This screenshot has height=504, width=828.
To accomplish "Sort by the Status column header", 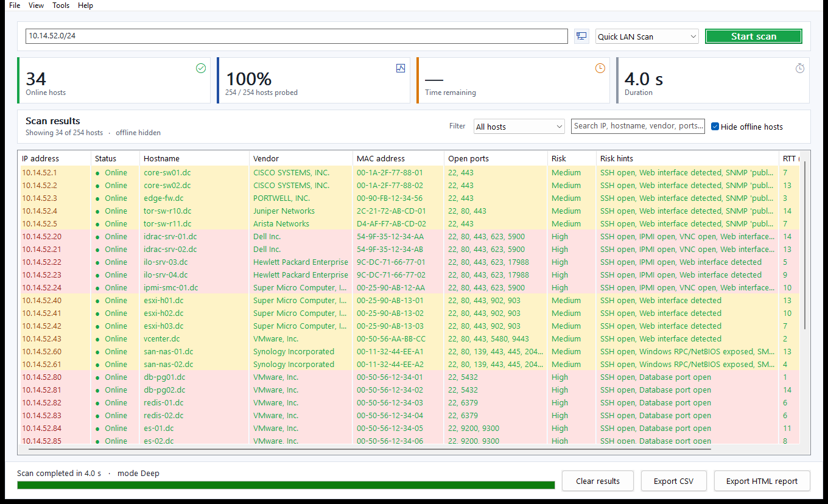I will pos(116,158).
